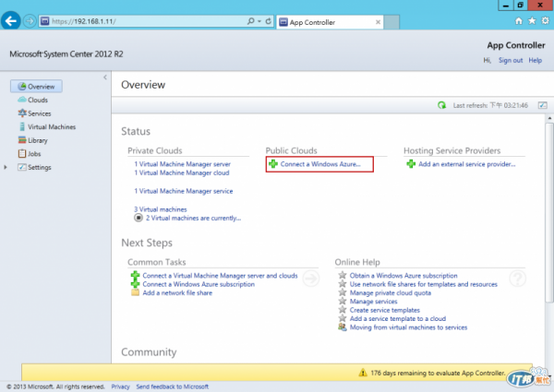Image resolution: width=554 pixels, height=392 pixels.
Task: Open Settings in navigation pane
Action: tap(39, 167)
